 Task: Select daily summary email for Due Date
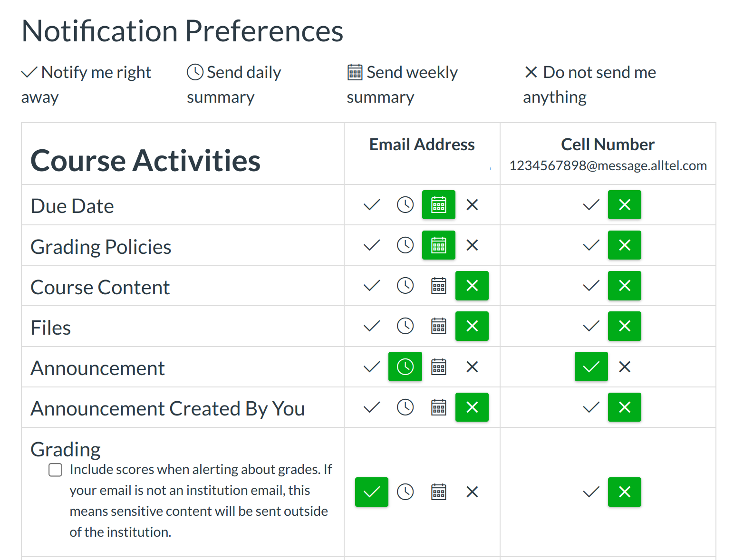(x=405, y=205)
